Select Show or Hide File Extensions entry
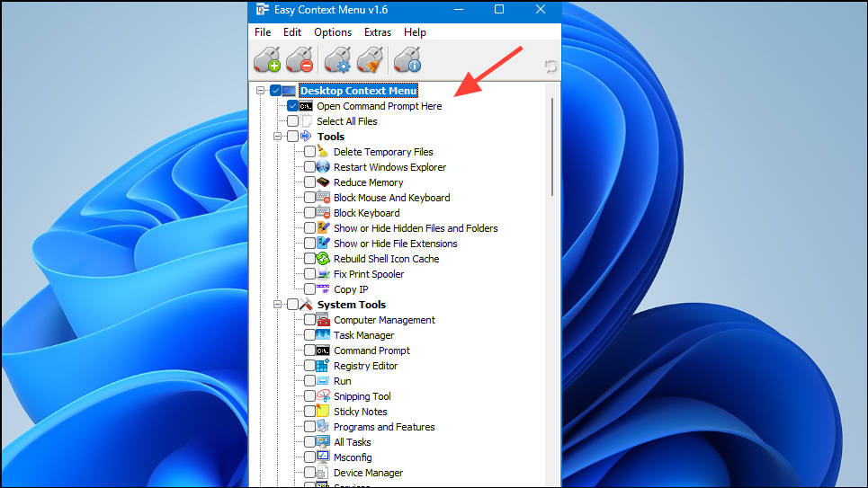The image size is (868, 488). click(395, 244)
